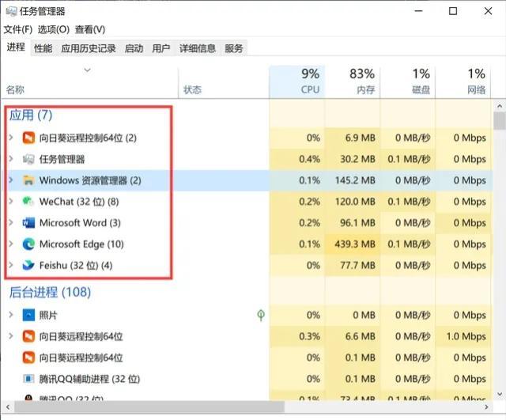Open the 文件(F) menu
The height and width of the screenshot is (420, 506).
click(17, 29)
